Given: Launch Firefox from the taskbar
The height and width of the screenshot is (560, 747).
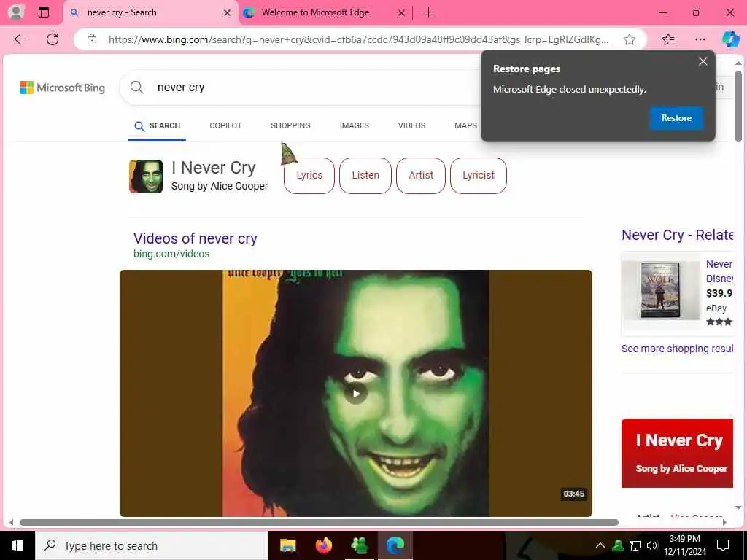Looking at the screenshot, I should 324,545.
